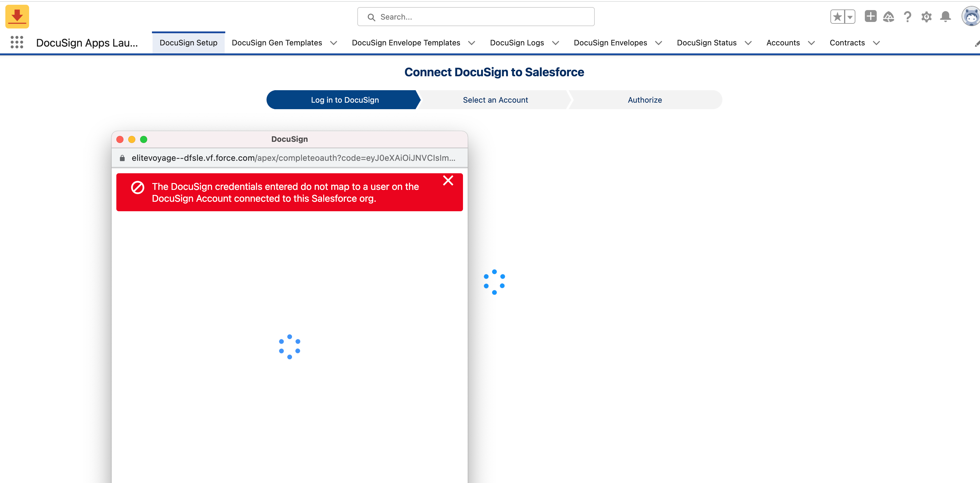Click the DocuSign Apps Launcher logo icon
Viewport: 980px width, 483px height.
(x=17, y=16)
